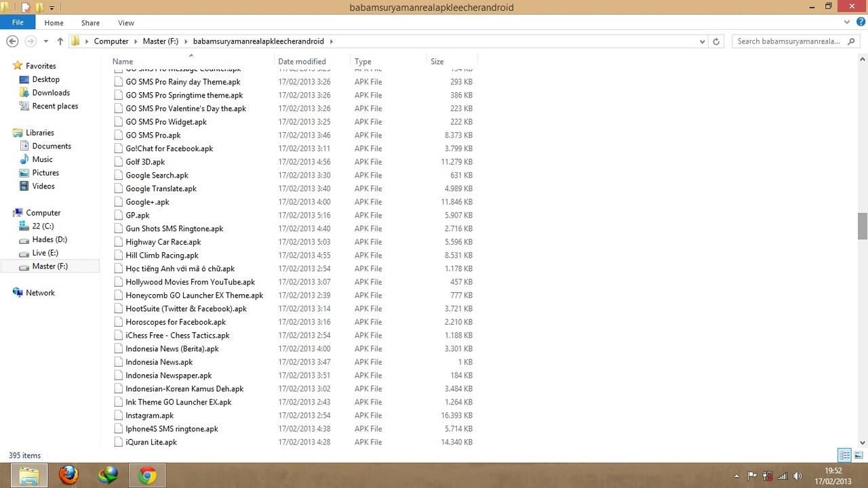Open the address bar history dropdown
Viewport: 868px width, 488px height.
pos(702,41)
